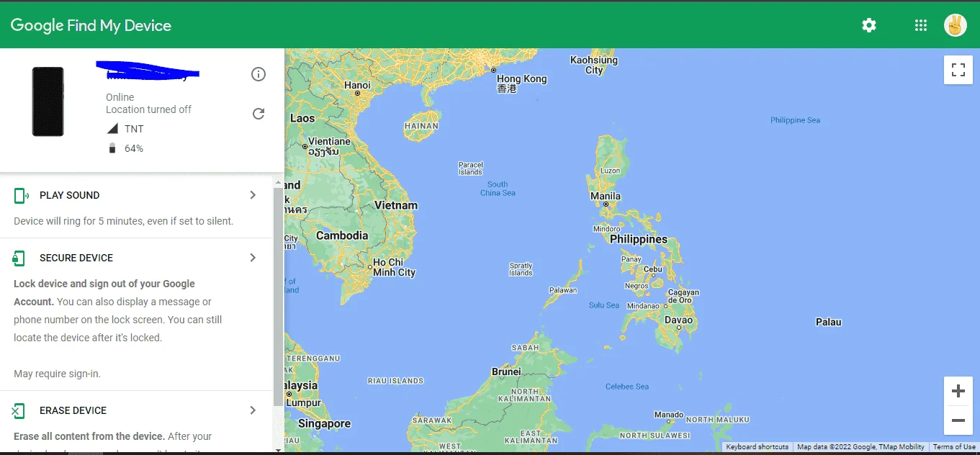The height and width of the screenshot is (455, 980).
Task: Click the Philippine Sea label
Action: click(795, 120)
